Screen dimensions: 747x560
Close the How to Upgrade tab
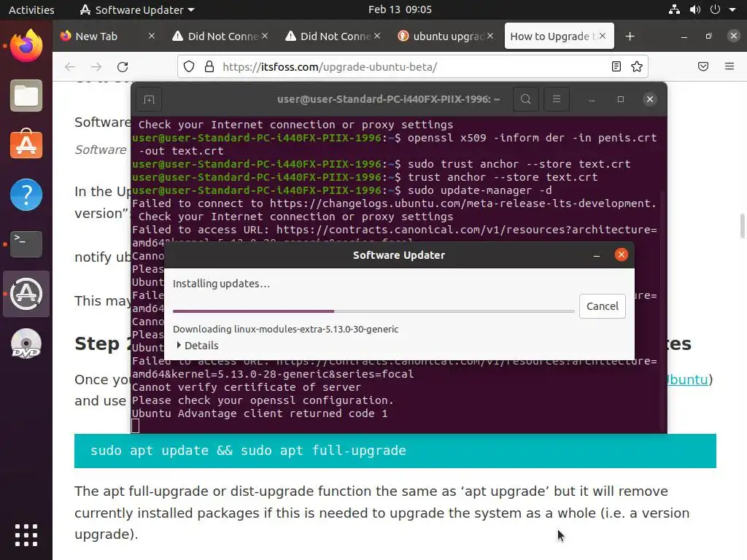point(603,36)
